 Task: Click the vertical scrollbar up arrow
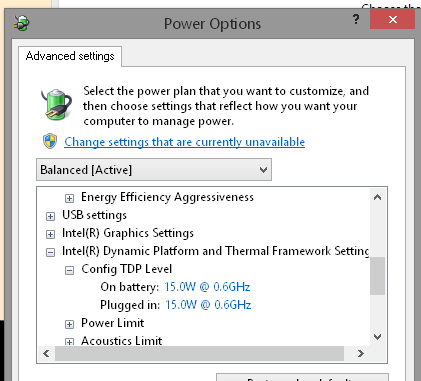pyautogui.click(x=377, y=197)
